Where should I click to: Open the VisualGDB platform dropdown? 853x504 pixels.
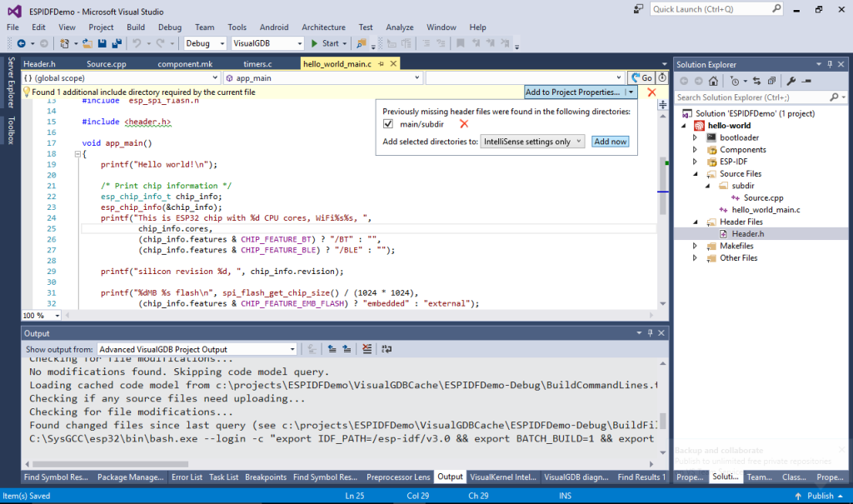pyautogui.click(x=267, y=43)
